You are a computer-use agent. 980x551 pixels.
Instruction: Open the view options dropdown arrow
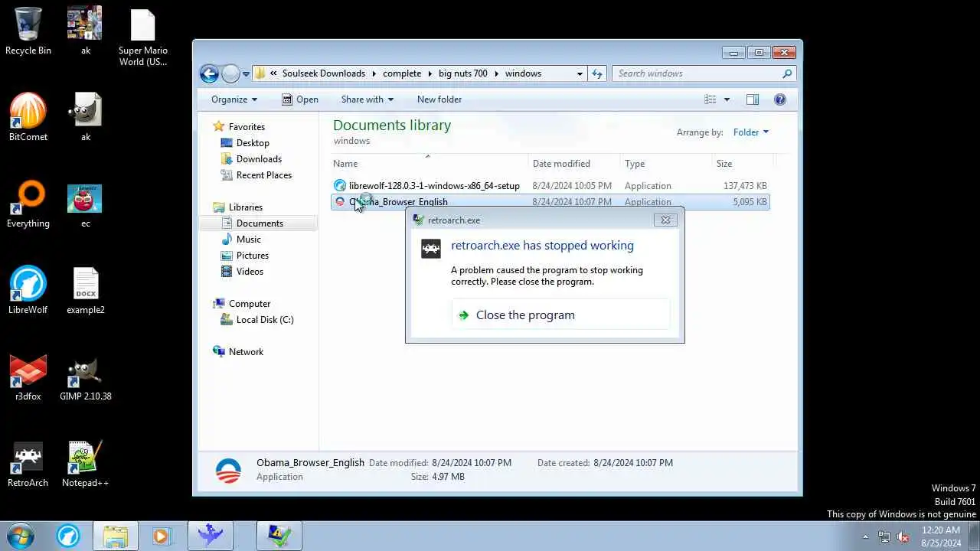[x=727, y=99]
